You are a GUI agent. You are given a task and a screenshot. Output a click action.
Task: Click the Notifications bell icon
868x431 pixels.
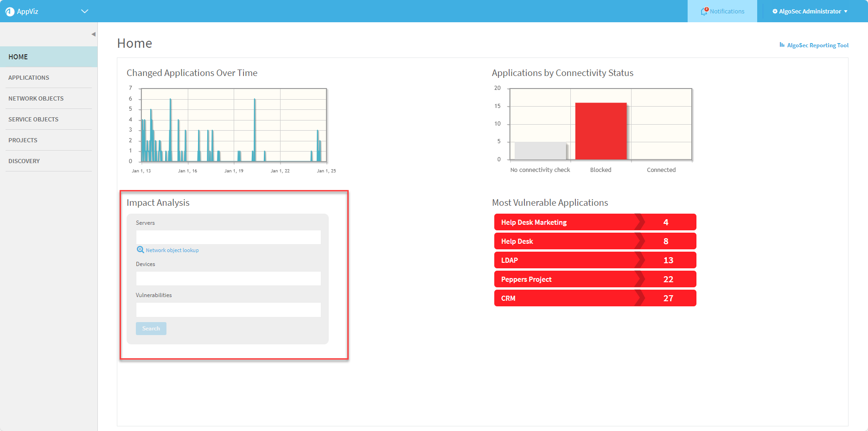(x=704, y=12)
